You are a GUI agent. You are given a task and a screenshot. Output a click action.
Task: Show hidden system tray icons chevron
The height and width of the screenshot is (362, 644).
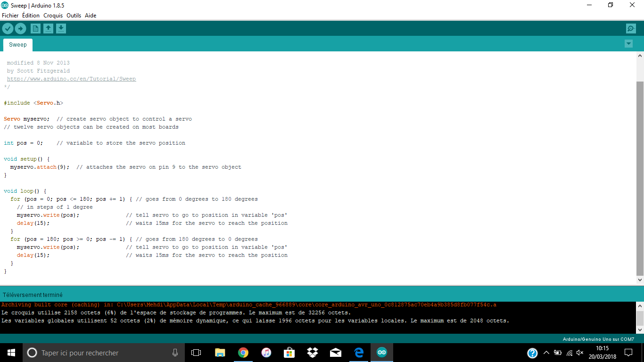pyautogui.click(x=546, y=353)
